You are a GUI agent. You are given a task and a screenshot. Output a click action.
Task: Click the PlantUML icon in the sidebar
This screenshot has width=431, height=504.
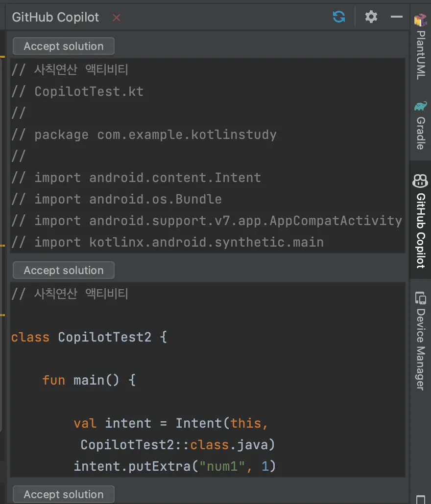(x=420, y=20)
